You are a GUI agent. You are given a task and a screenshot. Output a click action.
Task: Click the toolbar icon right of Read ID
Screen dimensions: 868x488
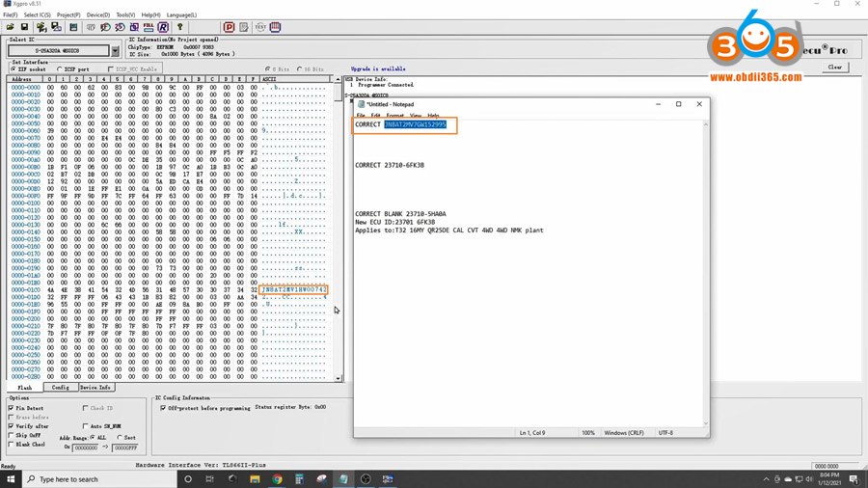[x=105, y=27]
